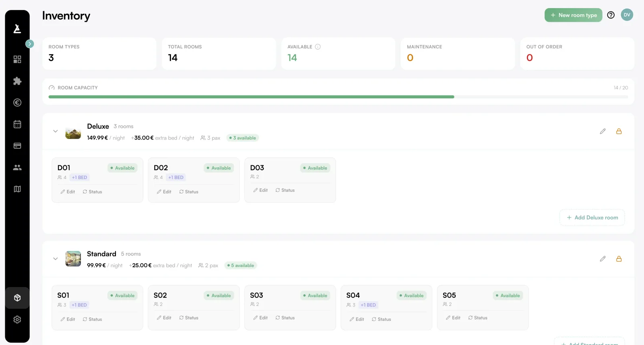
Task: Toggle the lock on Standard room type
Action: pyautogui.click(x=619, y=259)
